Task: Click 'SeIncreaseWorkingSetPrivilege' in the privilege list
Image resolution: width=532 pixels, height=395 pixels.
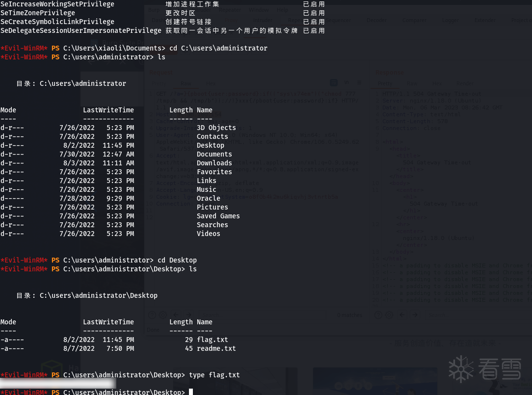Action: pyautogui.click(x=57, y=4)
